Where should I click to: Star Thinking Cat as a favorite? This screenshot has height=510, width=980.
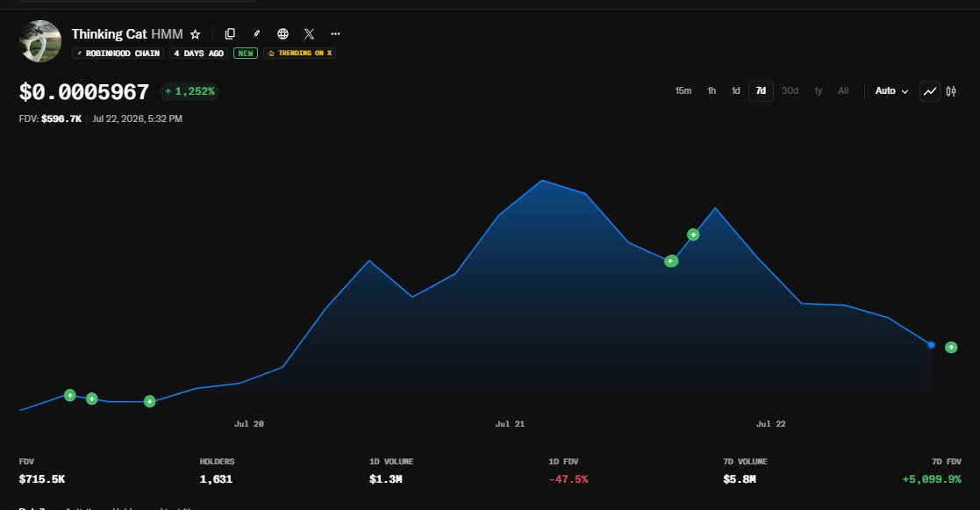(x=195, y=34)
